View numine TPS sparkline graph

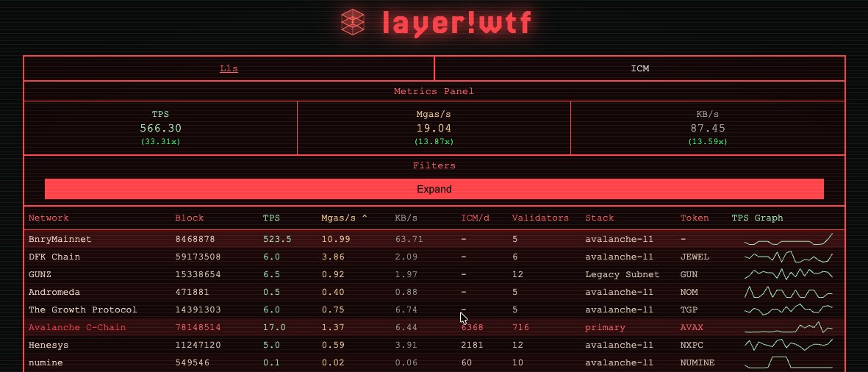789,362
